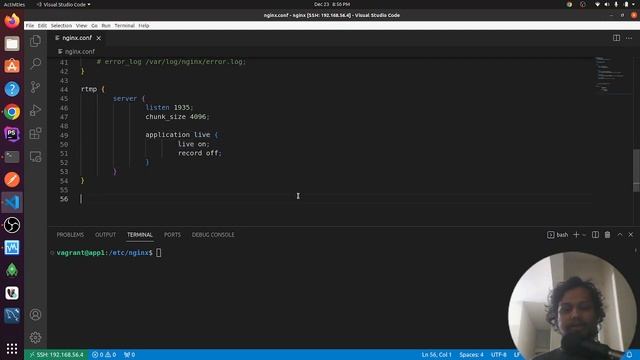
Task: Open PhpStorm from the dock
Action: 12,134
